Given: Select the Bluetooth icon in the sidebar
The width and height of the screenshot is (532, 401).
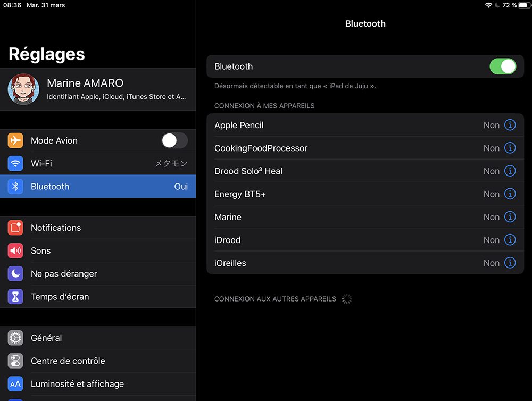Looking at the screenshot, I should pyautogui.click(x=15, y=186).
